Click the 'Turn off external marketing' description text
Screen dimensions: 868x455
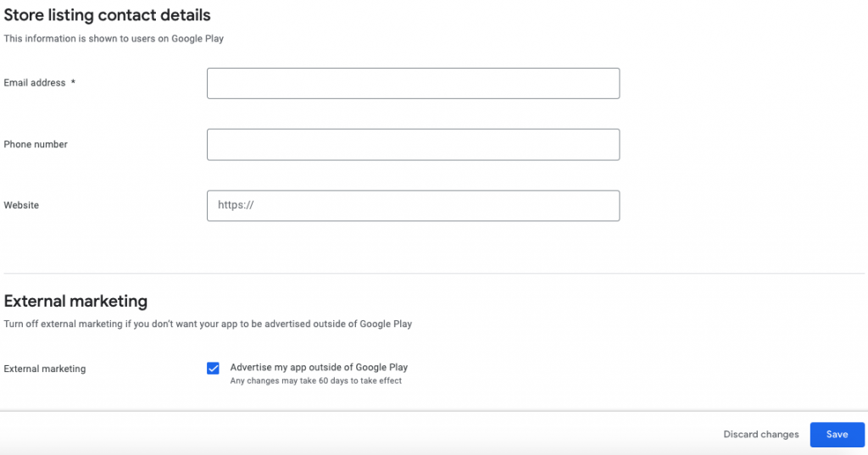(x=208, y=324)
